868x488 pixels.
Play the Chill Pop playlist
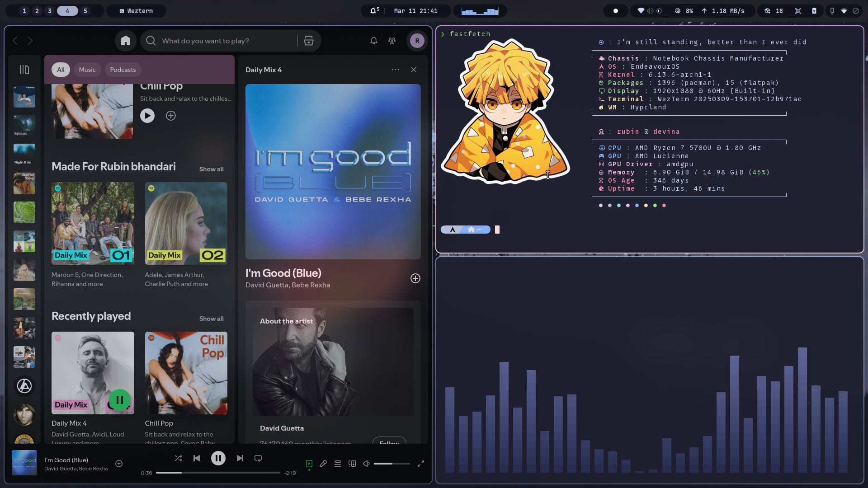coord(147,116)
